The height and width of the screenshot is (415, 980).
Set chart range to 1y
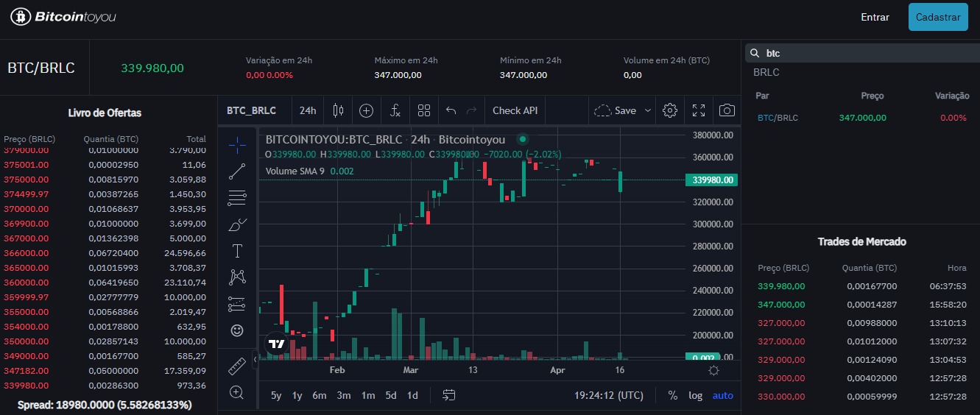(x=297, y=395)
